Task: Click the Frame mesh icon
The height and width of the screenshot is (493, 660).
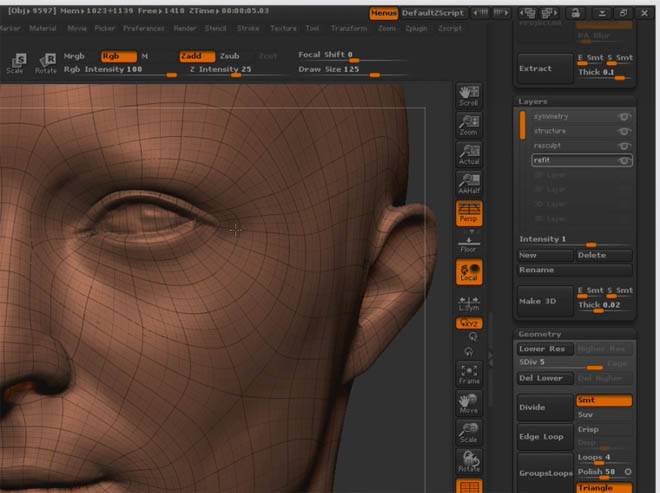Action: [x=469, y=374]
